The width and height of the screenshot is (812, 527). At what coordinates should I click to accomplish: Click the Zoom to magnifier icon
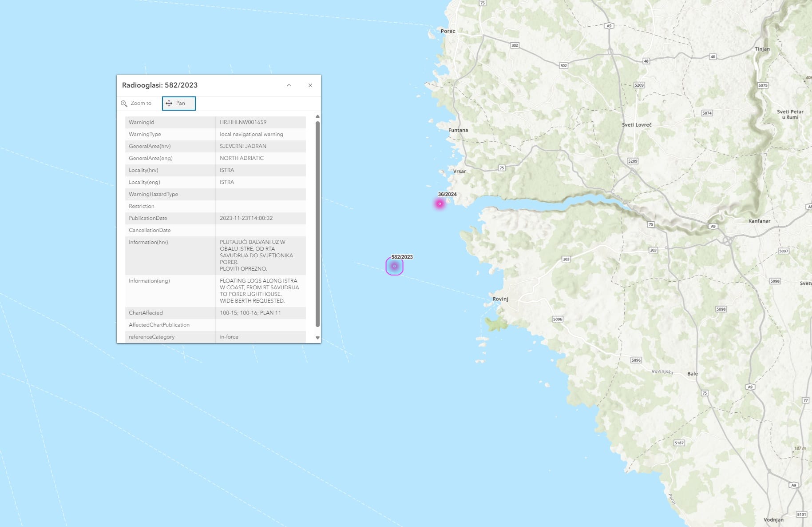coord(124,104)
